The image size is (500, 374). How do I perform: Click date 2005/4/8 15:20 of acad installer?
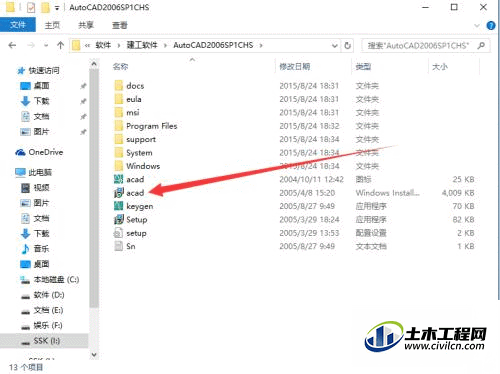(x=307, y=193)
